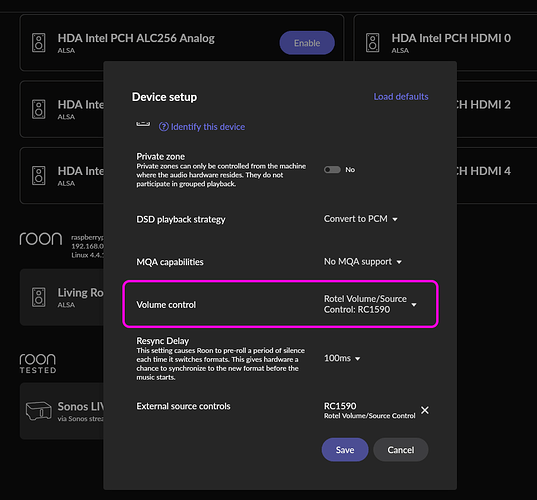Open the DSD playback strategy dropdown

pyautogui.click(x=361, y=219)
